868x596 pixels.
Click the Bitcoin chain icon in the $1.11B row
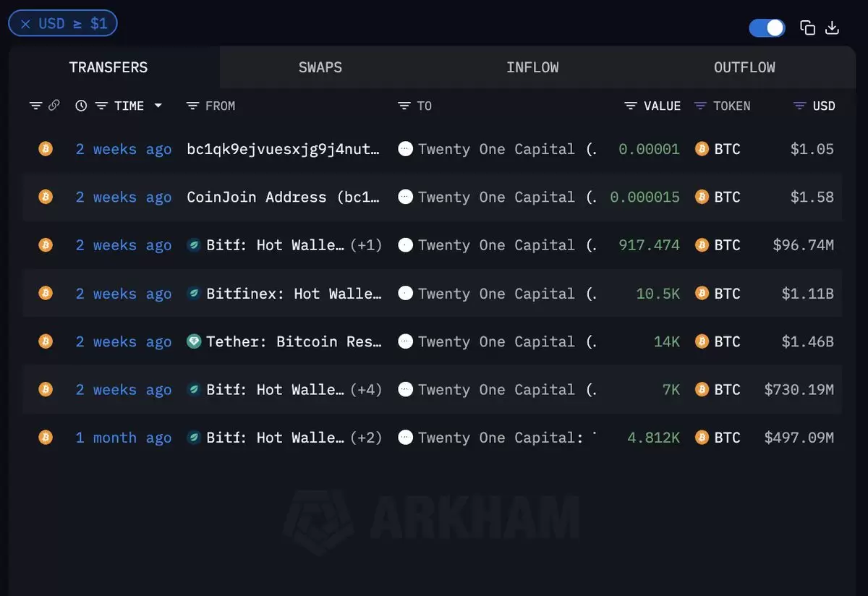46,293
